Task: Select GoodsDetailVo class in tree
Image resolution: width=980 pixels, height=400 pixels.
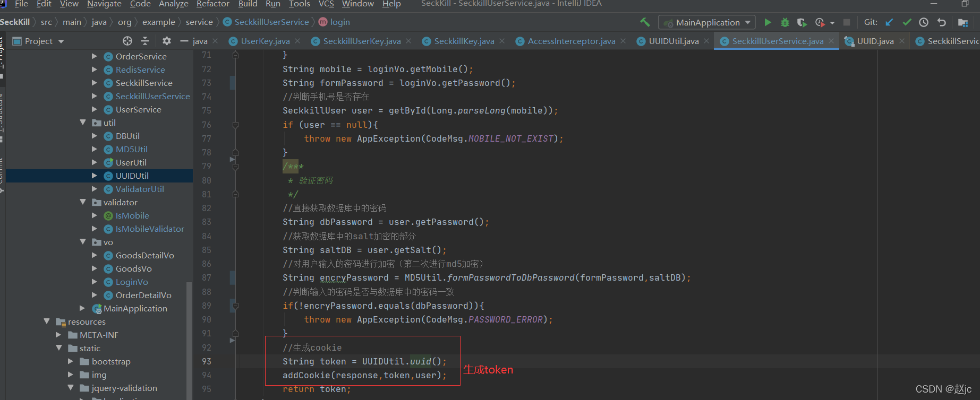Action: tap(144, 255)
